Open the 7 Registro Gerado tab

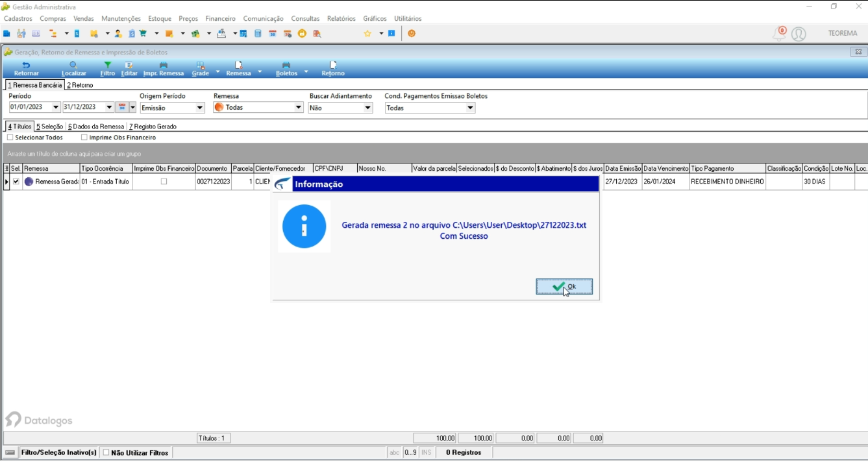[153, 127]
